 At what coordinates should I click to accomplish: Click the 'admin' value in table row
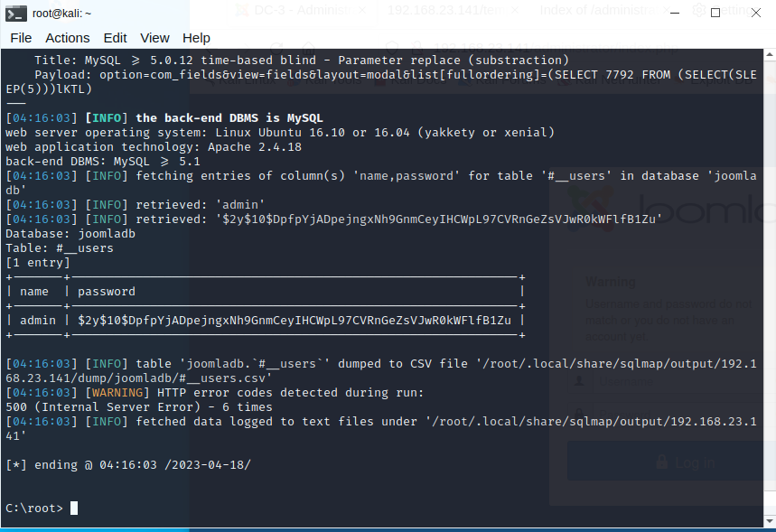tap(38, 321)
